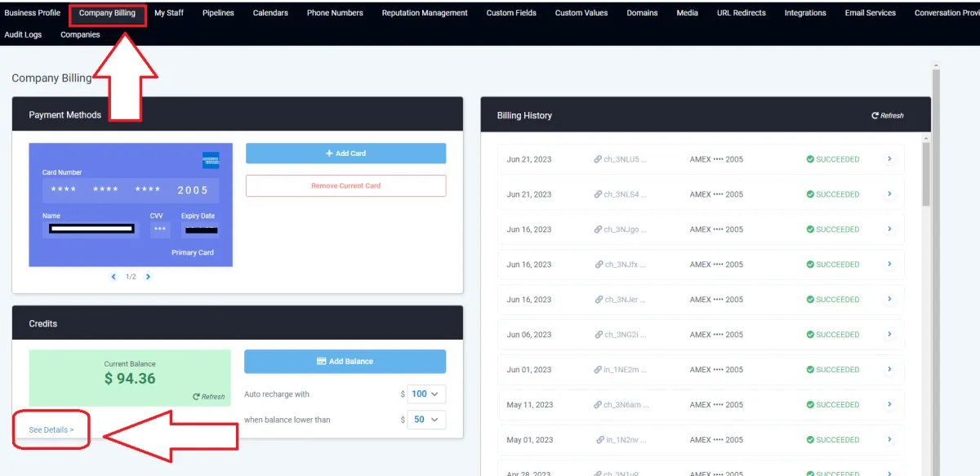Click the green check icon on ch_3NLS4 row
980x476 pixels.
click(x=810, y=194)
